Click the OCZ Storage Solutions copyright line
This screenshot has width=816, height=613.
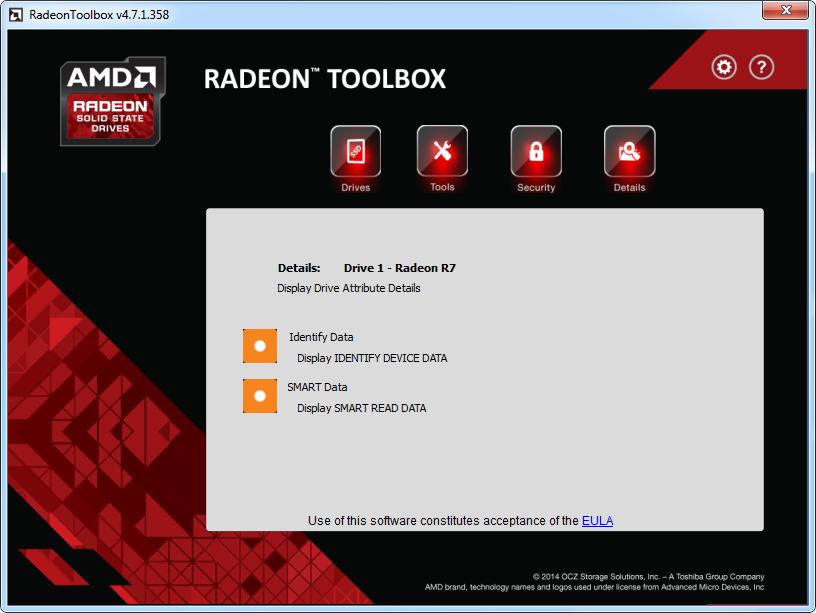coord(648,577)
